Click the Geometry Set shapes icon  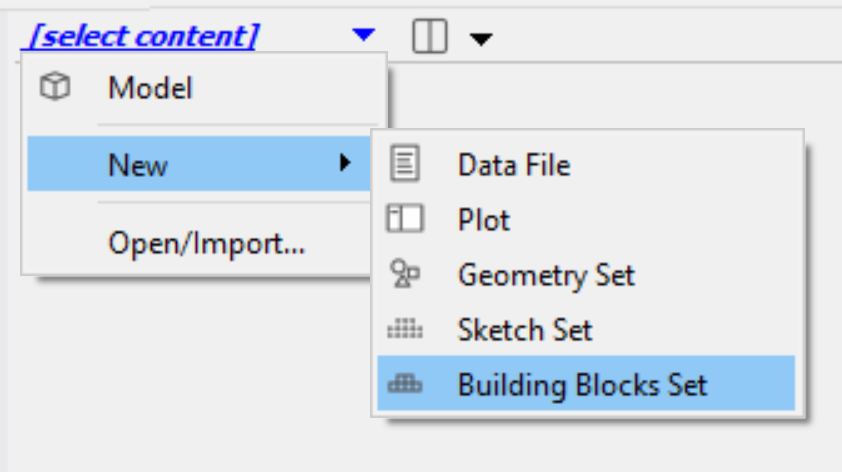405,274
